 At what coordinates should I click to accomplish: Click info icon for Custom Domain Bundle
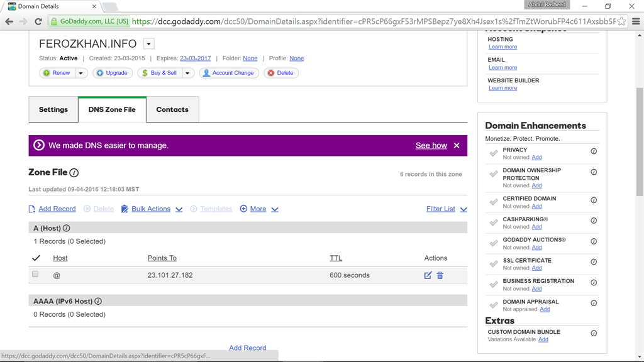(x=594, y=333)
